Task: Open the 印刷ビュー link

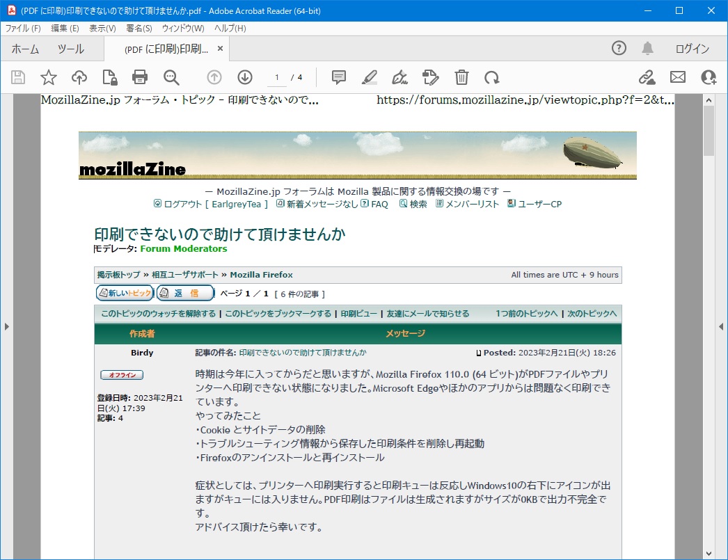Action: [x=359, y=314]
